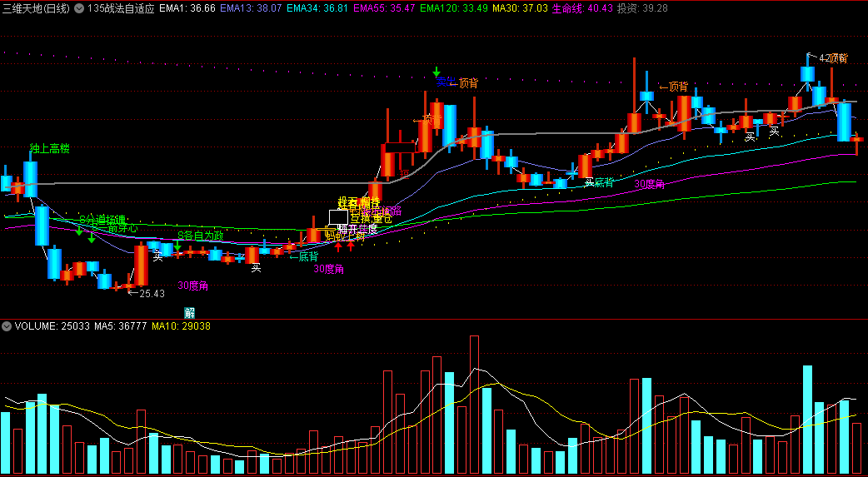Screen dimensions: 868x477
Task: Open the dropdown arrow beside 三维天地(日线)
Action: tap(79, 9)
